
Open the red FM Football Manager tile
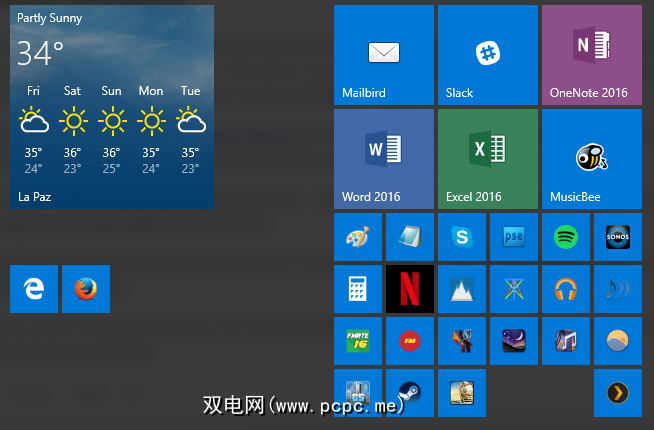point(410,341)
